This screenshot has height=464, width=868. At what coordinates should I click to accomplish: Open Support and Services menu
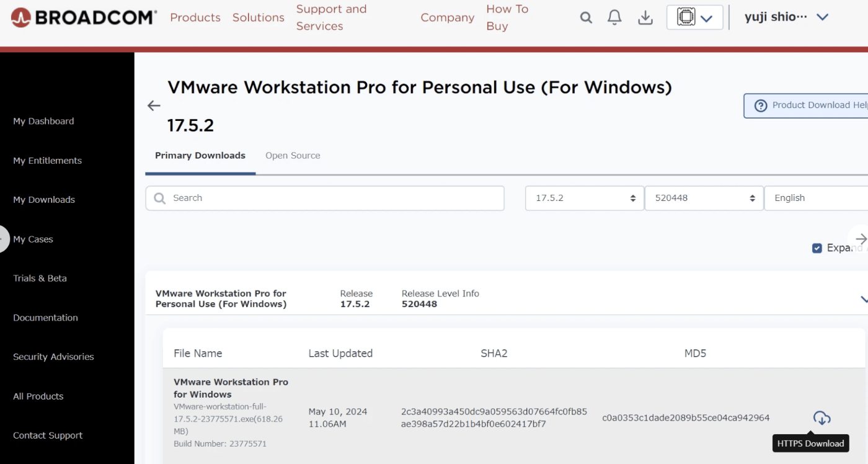(x=331, y=17)
